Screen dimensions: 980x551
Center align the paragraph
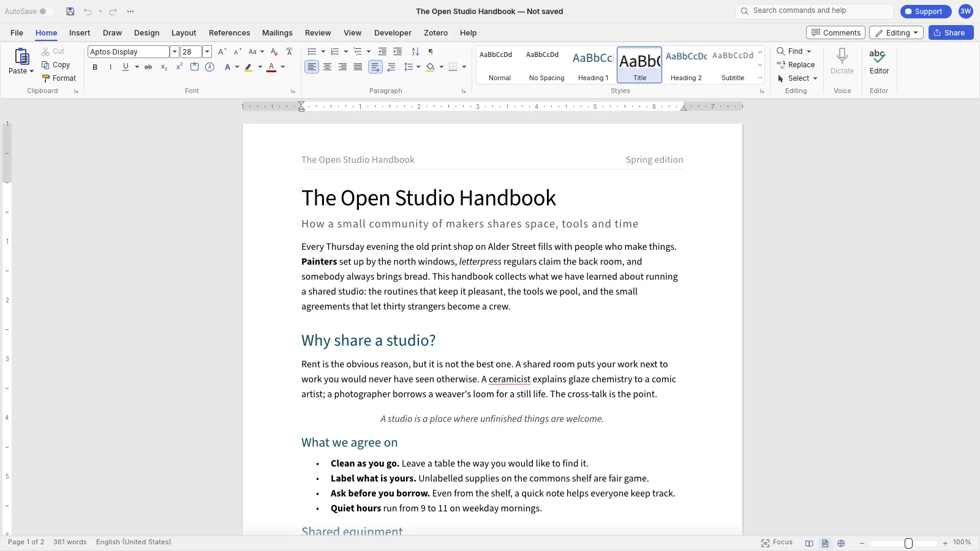point(327,67)
